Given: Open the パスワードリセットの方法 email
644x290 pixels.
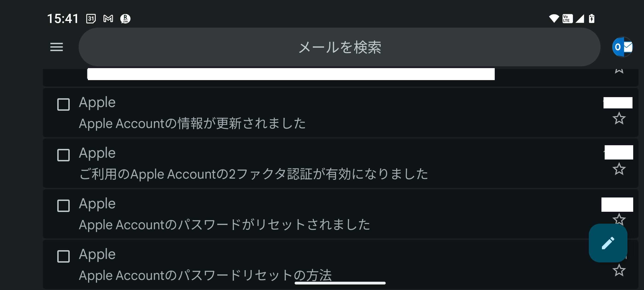Looking at the screenshot, I should tap(300, 265).
